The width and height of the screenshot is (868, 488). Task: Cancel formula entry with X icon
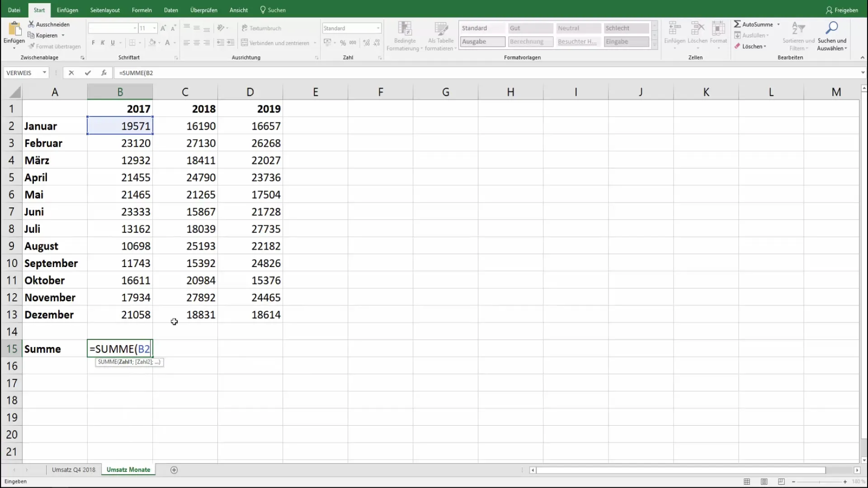tap(71, 73)
